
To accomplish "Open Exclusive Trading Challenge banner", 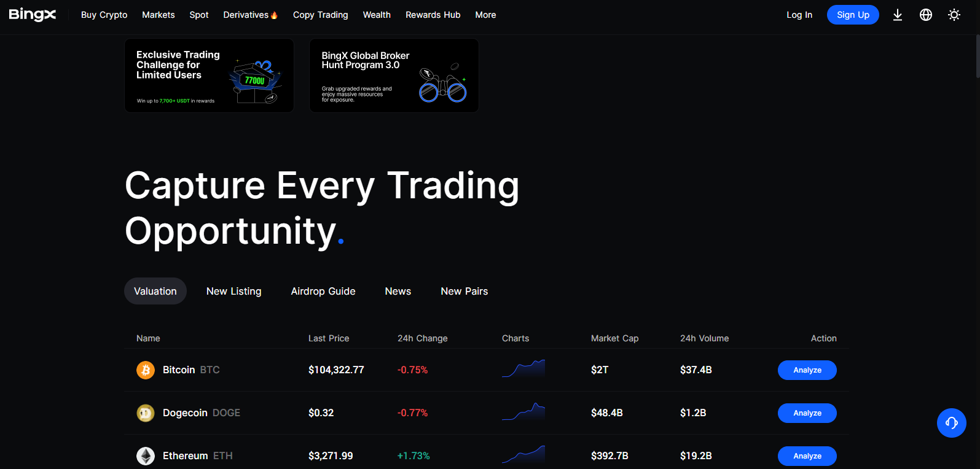I will (x=209, y=76).
